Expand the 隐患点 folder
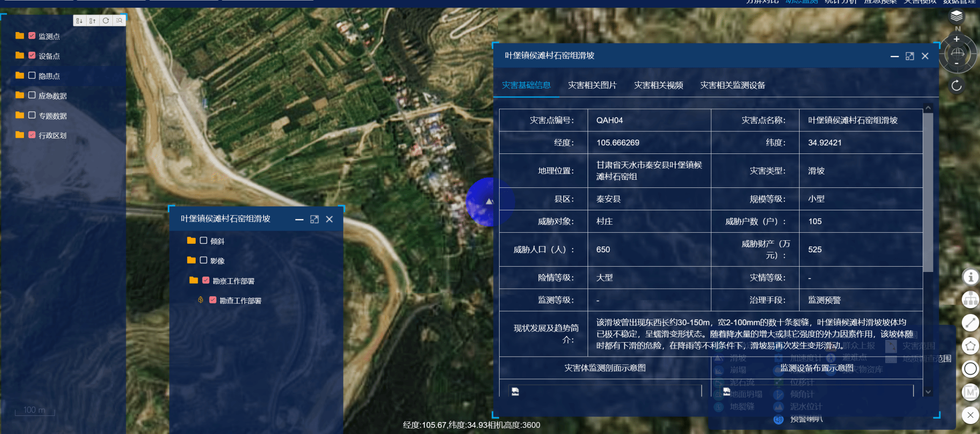Screen dimensions: 980x434 click(x=20, y=75)
